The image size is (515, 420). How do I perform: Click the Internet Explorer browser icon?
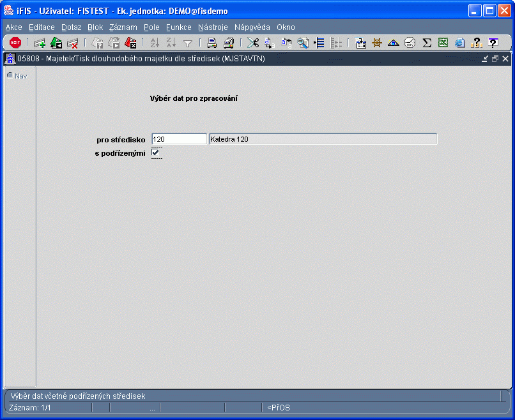[x=460, y=43]
